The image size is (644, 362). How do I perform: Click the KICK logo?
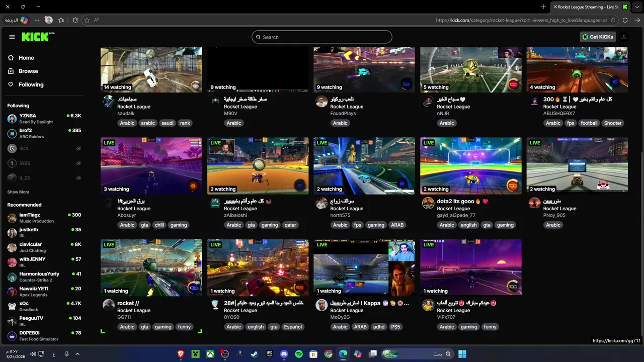pos(38,37)
